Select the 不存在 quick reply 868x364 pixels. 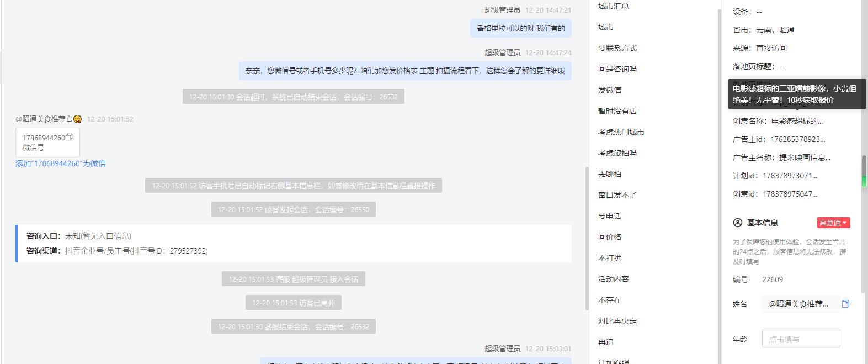tap(610, 300)
